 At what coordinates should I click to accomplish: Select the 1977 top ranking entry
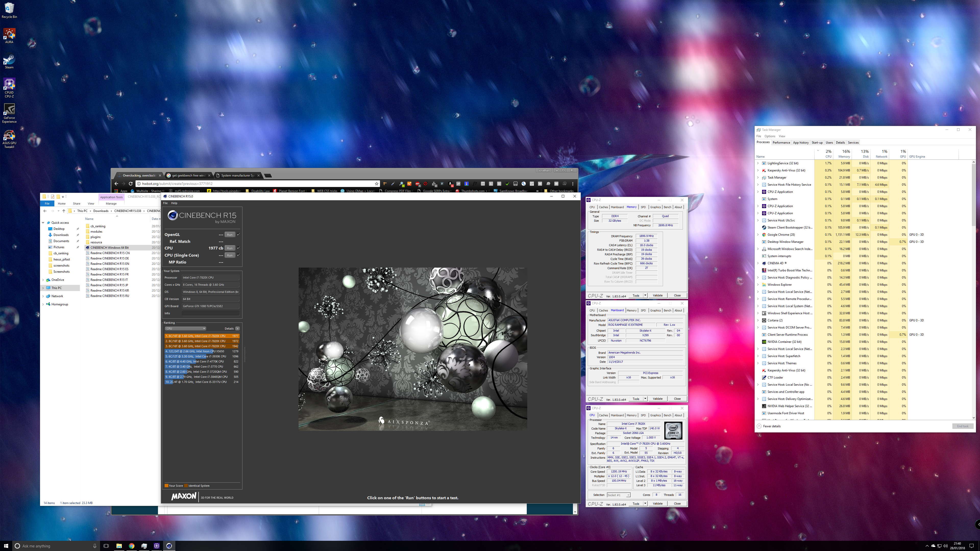click(x=202, y=336)
